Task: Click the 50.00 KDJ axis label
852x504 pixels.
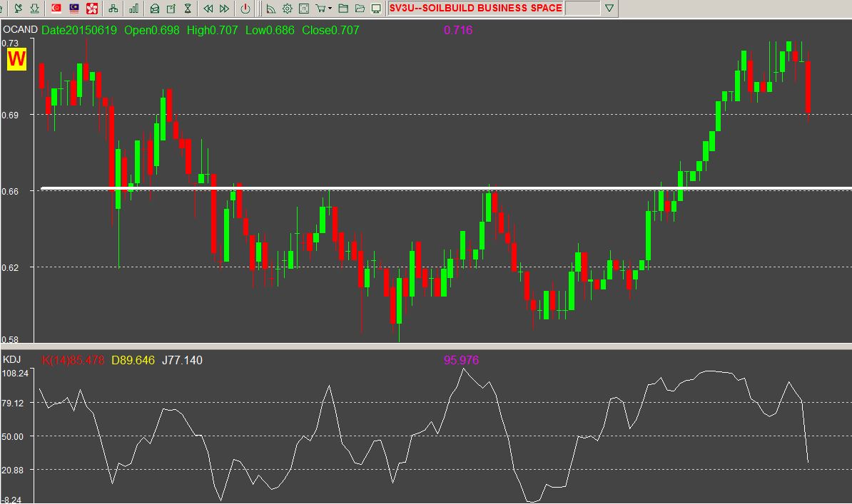Action: pyautogui.click(x=13, y=437)
